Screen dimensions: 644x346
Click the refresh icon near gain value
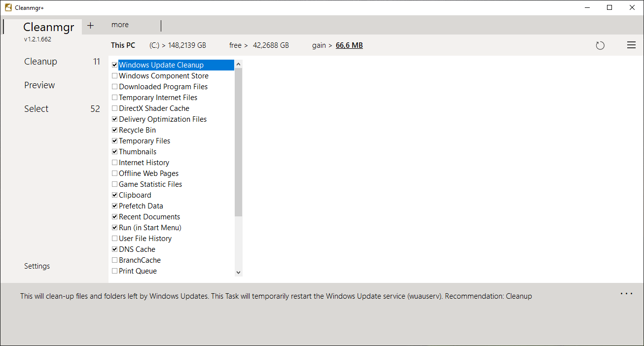click(x=600, y=45)
